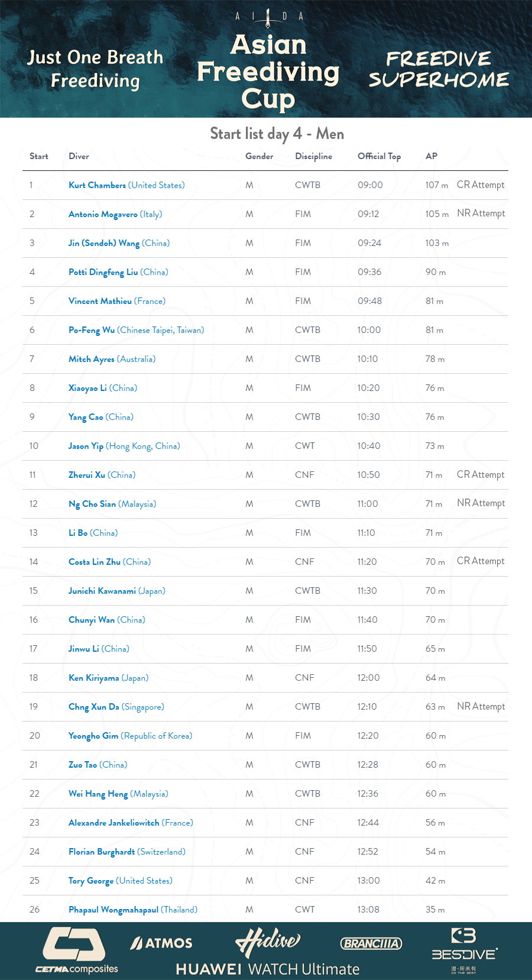Click the CETMA composites sponsor logo

(76, 950)
